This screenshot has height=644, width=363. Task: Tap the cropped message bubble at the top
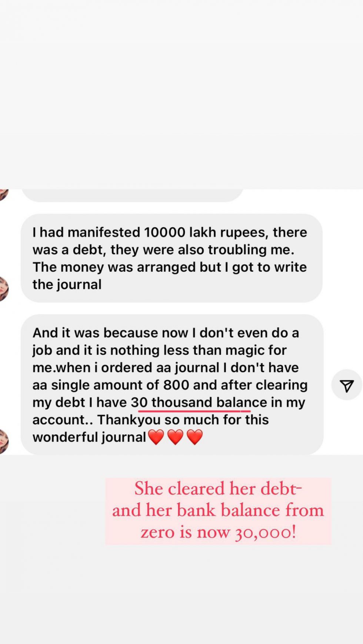tap(132, 195)
